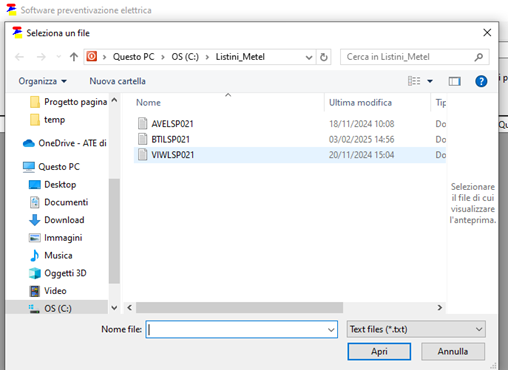This screenshot has width=508, height=370.
Task: Select the file AVELSP021
Action: (x=172, y=124)
